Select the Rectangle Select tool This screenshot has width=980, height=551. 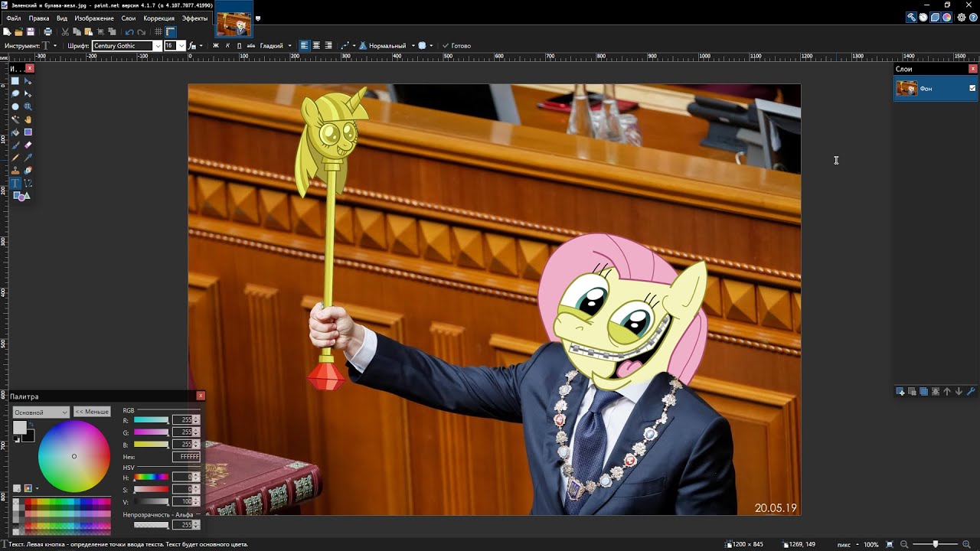tap(15, 81)
